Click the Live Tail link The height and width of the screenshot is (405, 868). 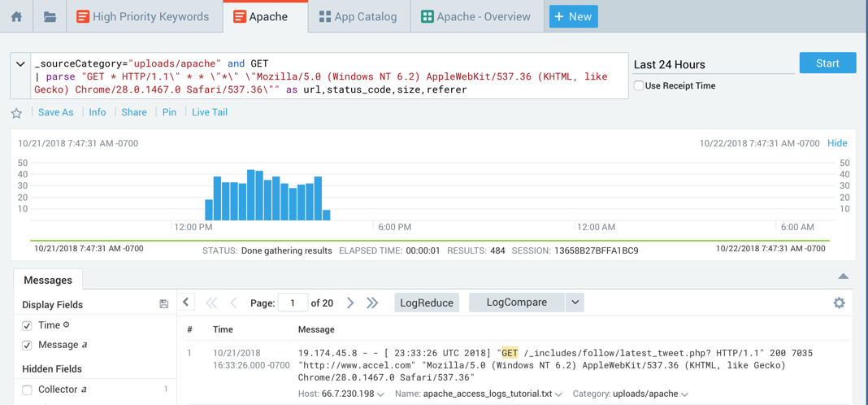tap(209, 112)
